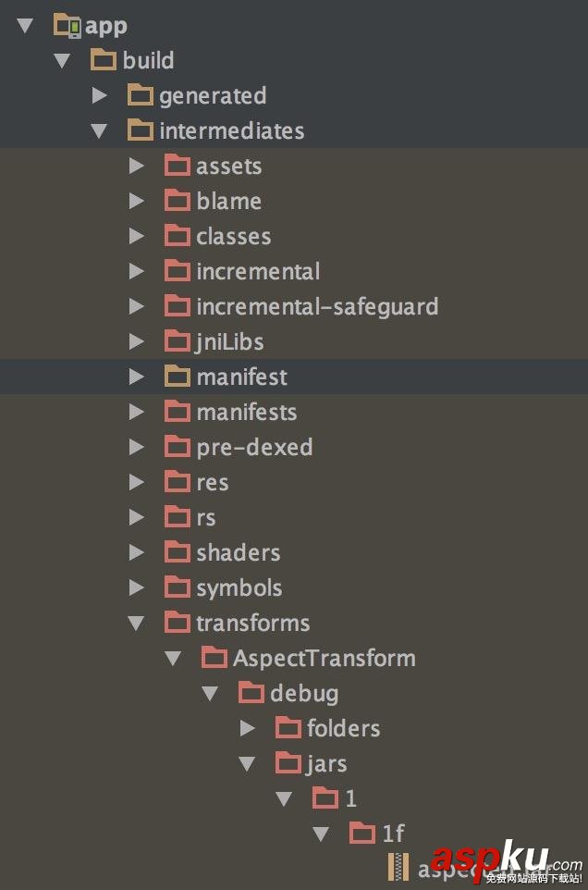Image resolution: width=588 pixels, height=890 pixels.
Task: Click the app module Android icon
Action: coord(67,25)
